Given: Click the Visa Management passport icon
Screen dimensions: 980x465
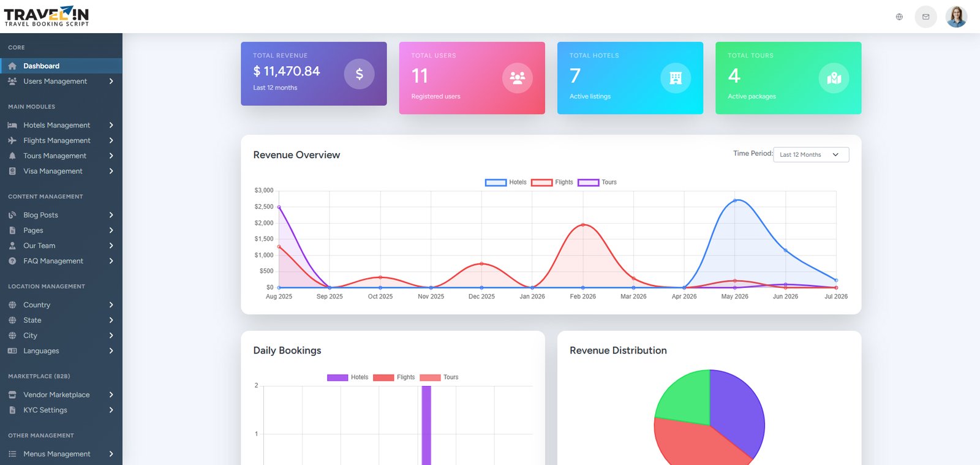Looking at the screenshot, I should click(x=12, y=171).
